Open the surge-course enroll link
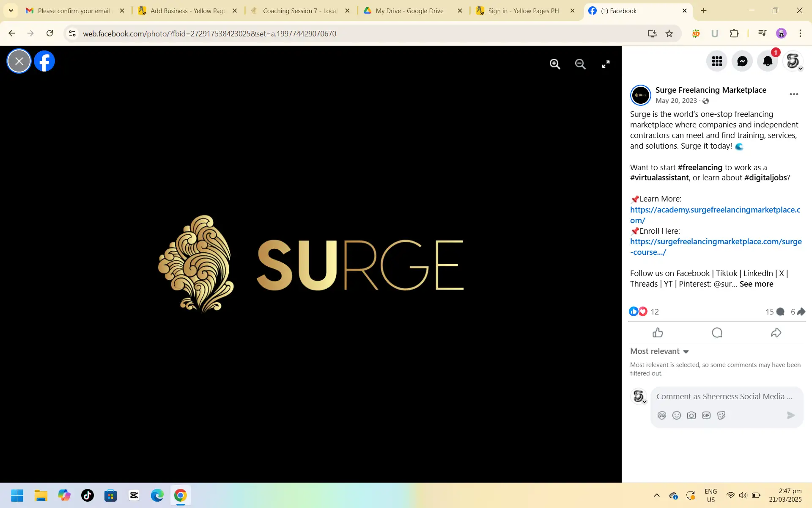Viewport: 812px width, 508px height. click(716, 247)
